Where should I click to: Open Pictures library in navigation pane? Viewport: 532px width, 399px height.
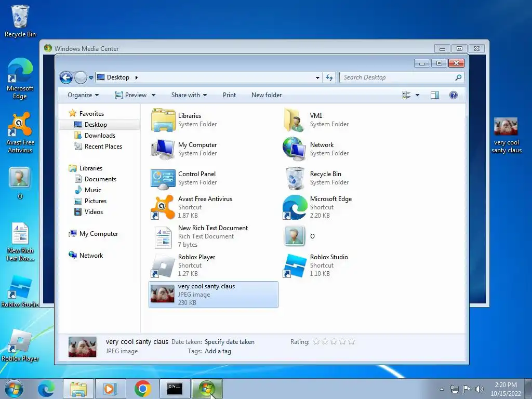[x=90, y=201]
